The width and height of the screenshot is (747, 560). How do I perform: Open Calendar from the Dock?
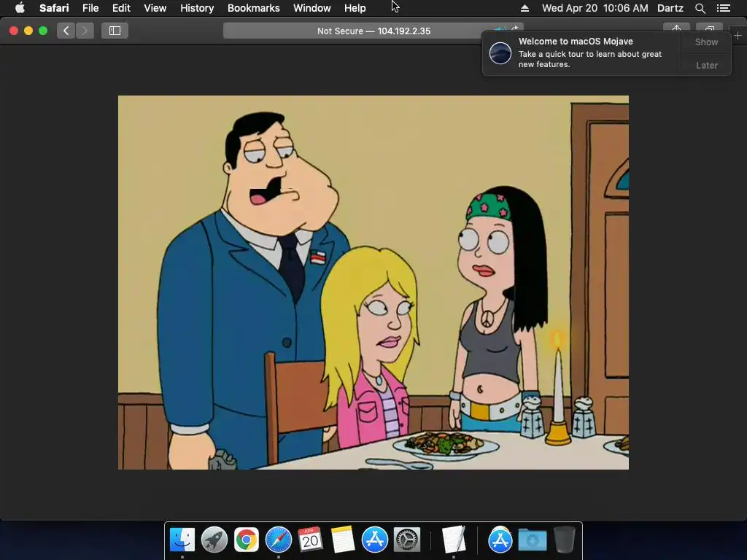click(x=310, y=540)
